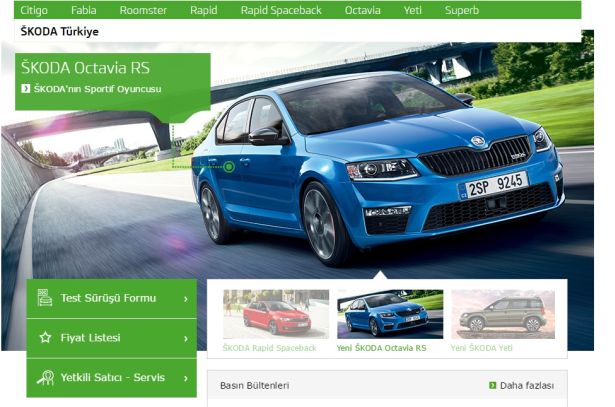The height and width of the screenshot is (407, 615).
Task: Click the ŠKODA Octavia RS headline link
Action: 85,68
